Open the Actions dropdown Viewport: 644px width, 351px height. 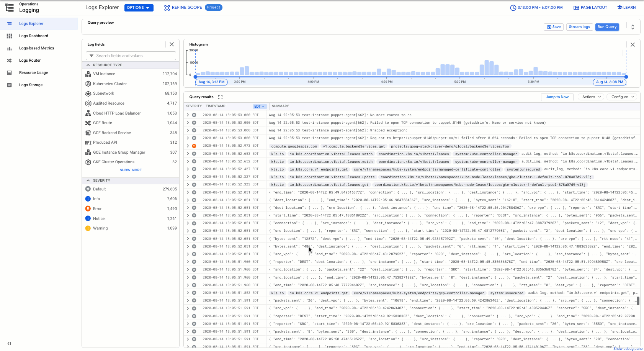(591, 97)
